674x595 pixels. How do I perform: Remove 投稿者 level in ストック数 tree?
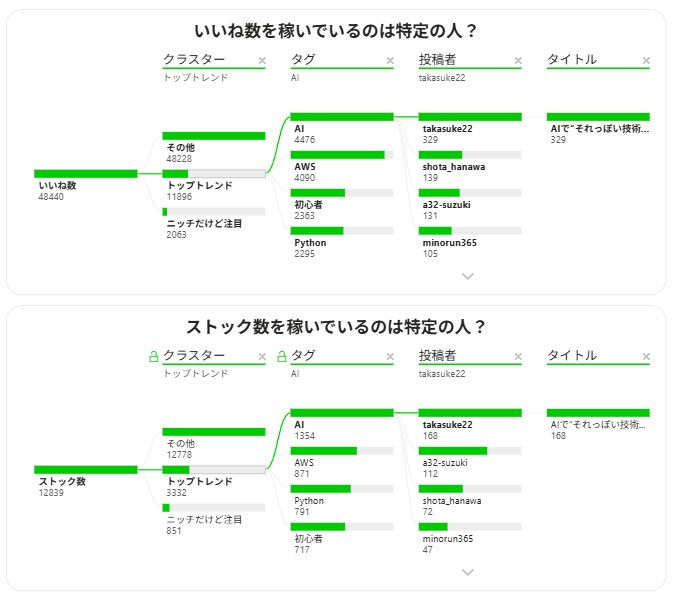[x=518, y=357]
